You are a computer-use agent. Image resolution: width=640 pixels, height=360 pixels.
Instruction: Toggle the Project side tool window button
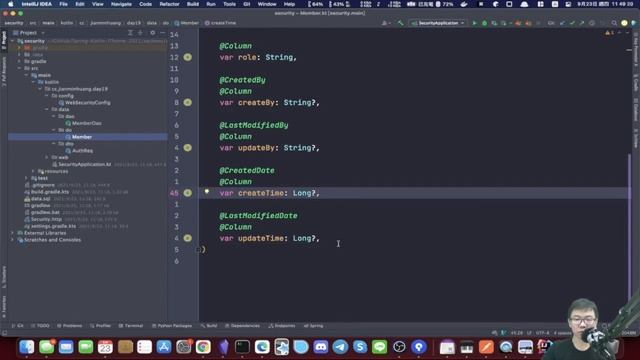(x=4, y=40)
